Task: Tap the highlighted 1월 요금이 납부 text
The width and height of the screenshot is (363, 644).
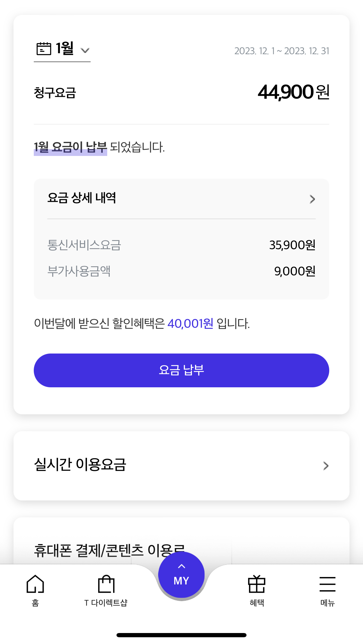Action: (x=70, y=147)
